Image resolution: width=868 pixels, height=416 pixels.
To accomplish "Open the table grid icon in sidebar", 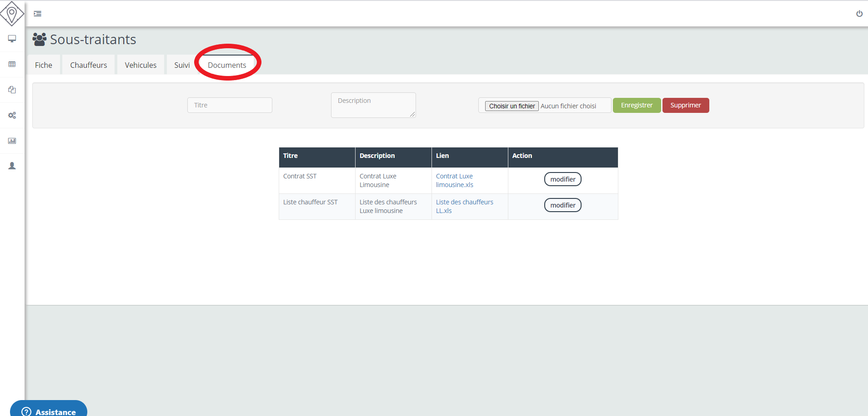I will point(12,64).
